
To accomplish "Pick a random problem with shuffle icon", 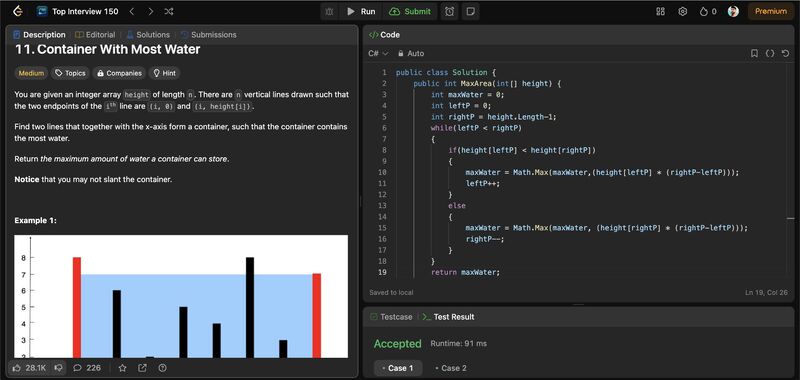I will pyautogui.click(x=169, y=11).
